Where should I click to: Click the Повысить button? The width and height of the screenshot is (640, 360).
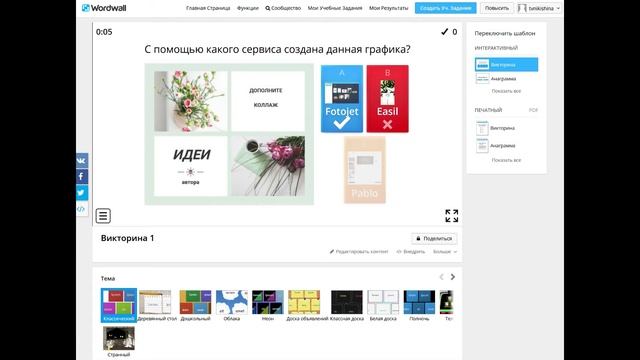tap(497, 8)
